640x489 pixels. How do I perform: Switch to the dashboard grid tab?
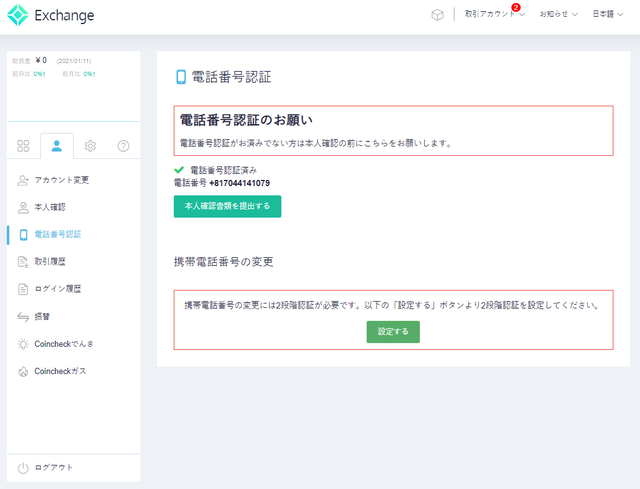[23, 146]
